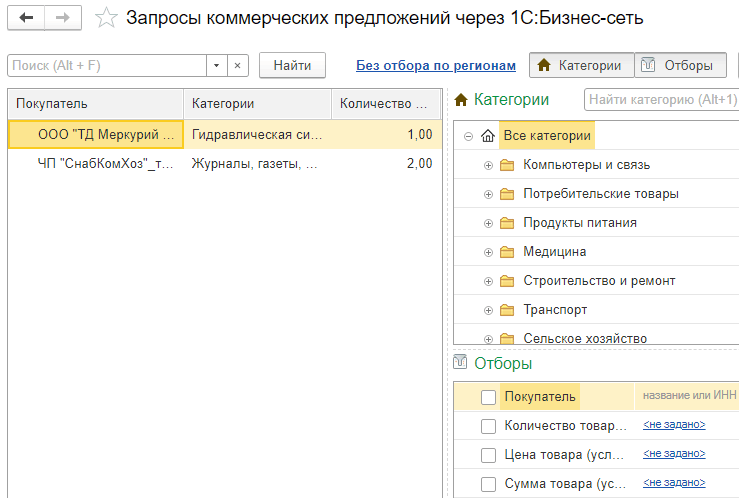The image size is (739, 498).
Task: Toggle the Отборы panel button
Action: [680, 66]
